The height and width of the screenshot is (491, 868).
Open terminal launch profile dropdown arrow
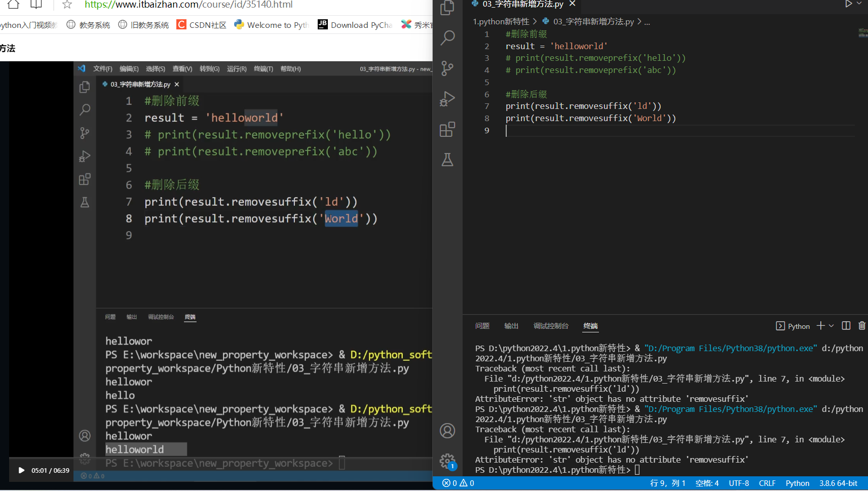tap(831, 326)
